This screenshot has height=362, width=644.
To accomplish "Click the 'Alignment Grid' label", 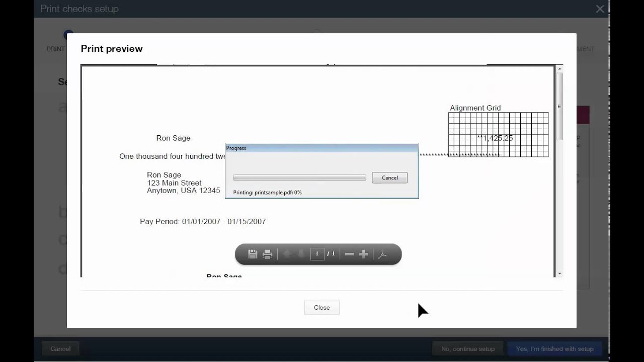I will 475,108.
